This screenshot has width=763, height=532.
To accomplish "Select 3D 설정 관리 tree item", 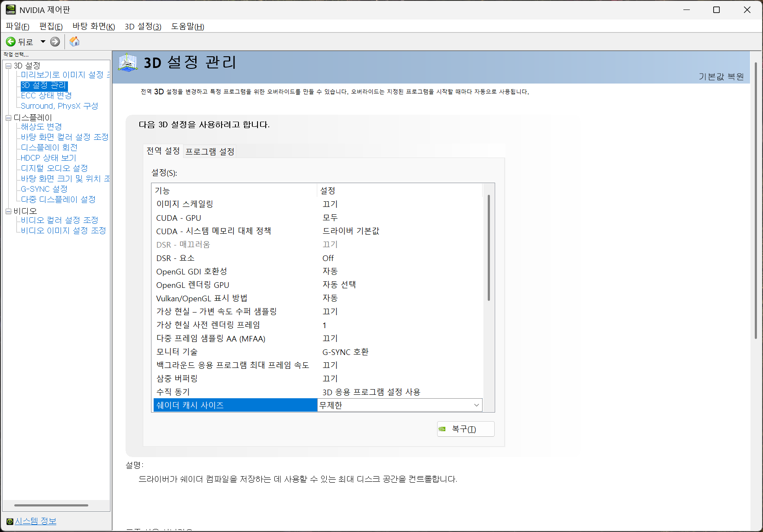I will [x=44, y=85].
